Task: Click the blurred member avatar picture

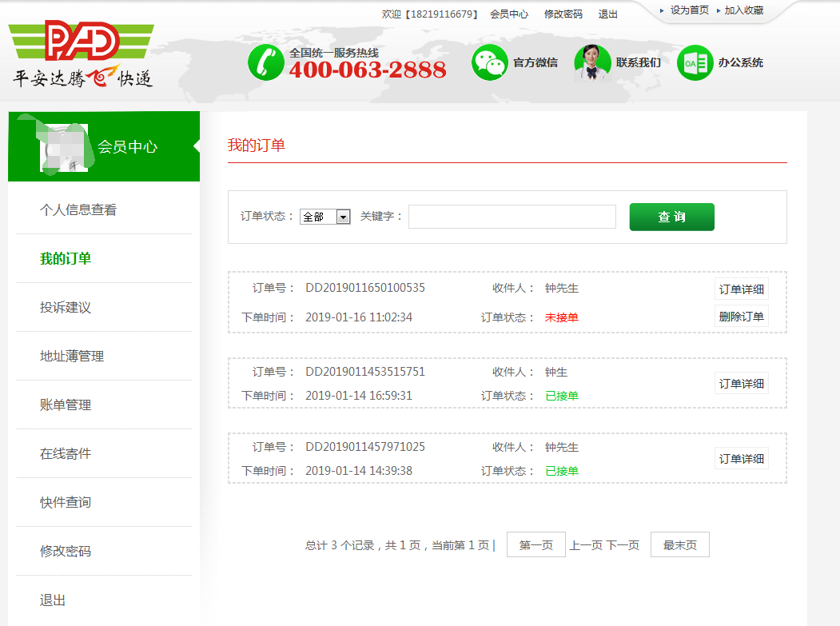Action: (63, 147)
